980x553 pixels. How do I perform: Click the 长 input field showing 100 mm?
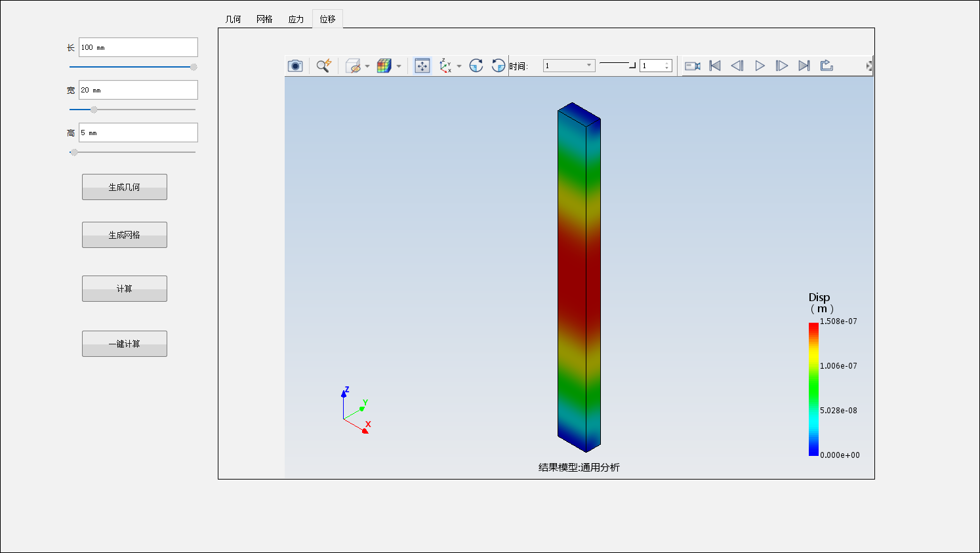[x=138, y=47]
